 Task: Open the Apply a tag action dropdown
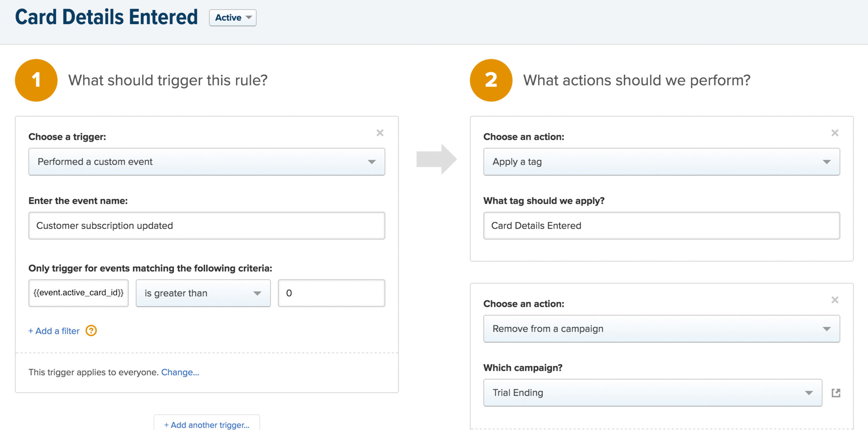pyautogui.click(x=661, y=162)
